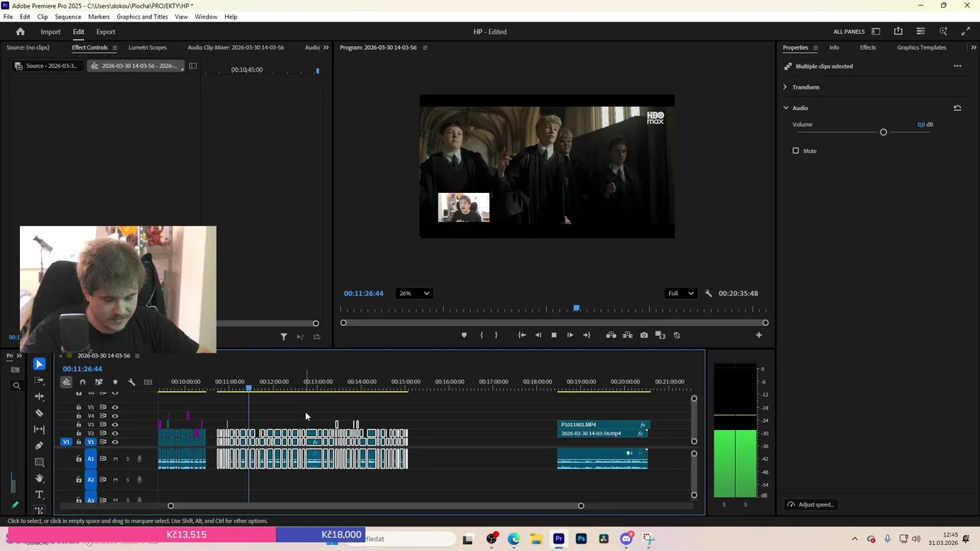980x551 pixels.
Task: Select the Selection (arrow) tool
Action: click(x=39, y=364)
